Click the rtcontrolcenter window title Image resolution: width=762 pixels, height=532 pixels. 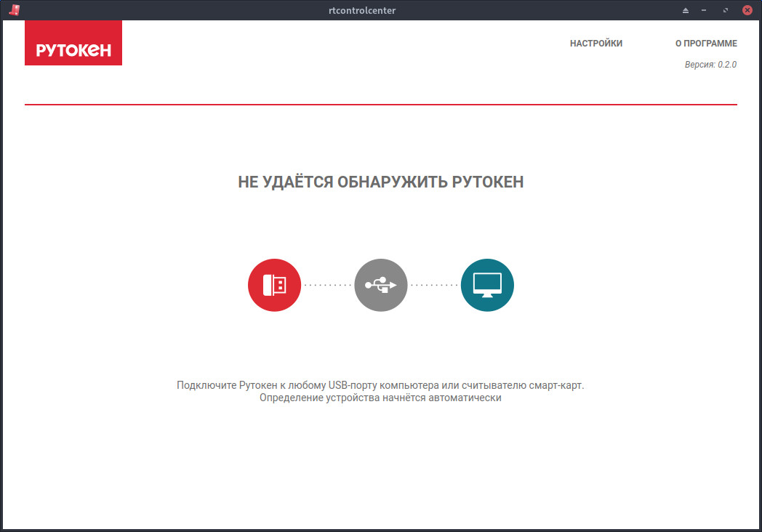pos(362,10)
